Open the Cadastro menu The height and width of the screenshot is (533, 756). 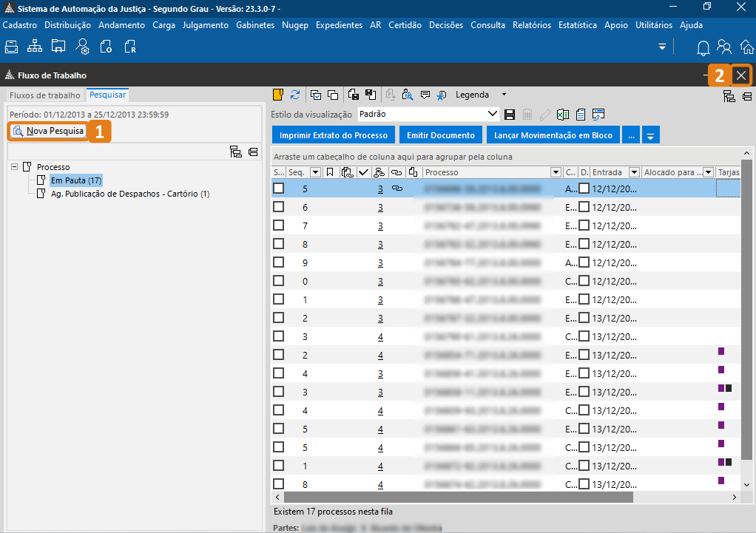click(20, 25)
